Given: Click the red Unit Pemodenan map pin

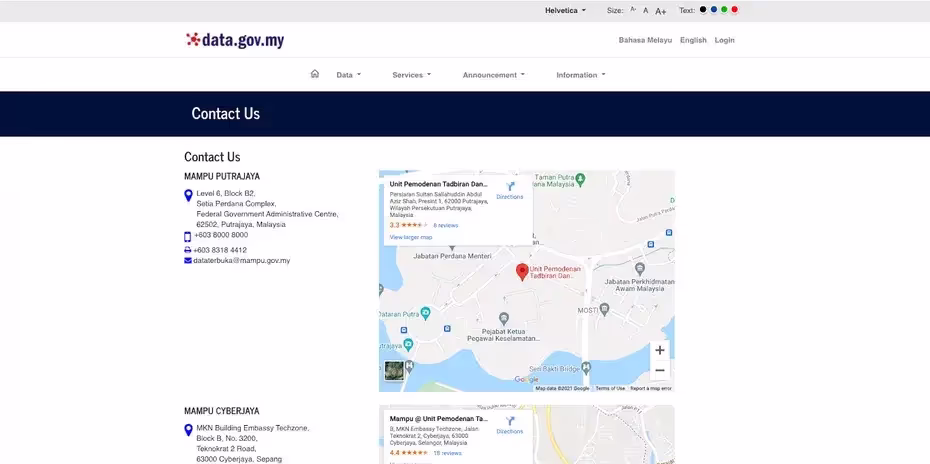Looking at the screenshot, I should point(522,271).
